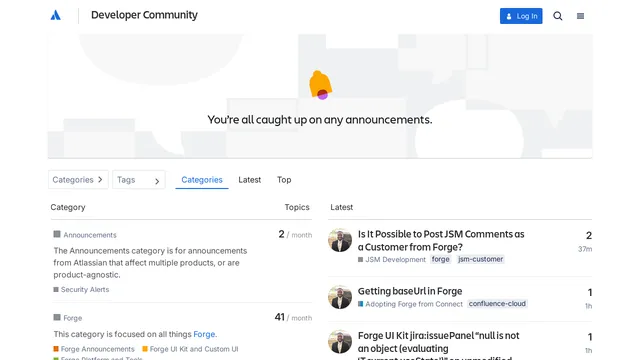This screenshot has height=360, width=640.
Task: Follow the blue Forge link in description
Action: 204,334
